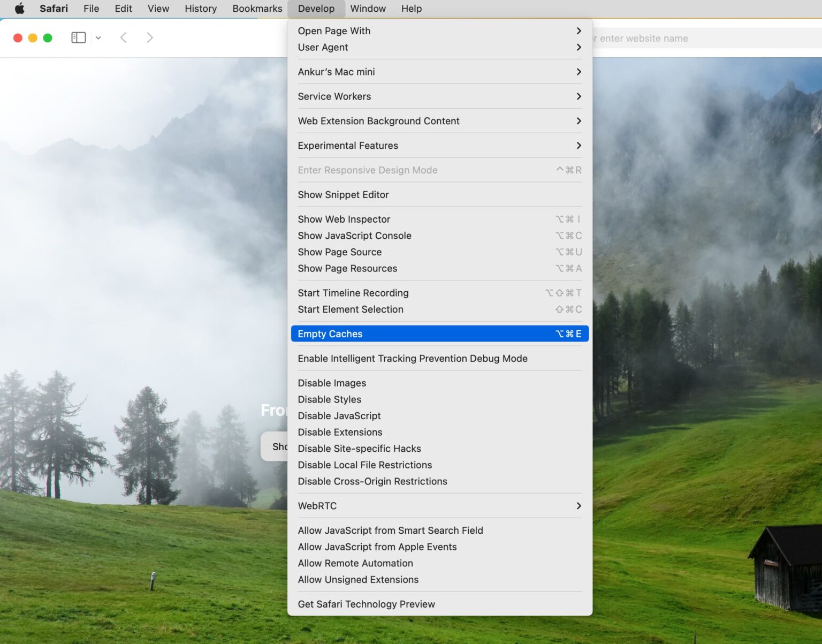The width and height of the screenshot is (822, 644).
Task: Toggle the Safari sidebar icon
Action: coord(79,37)
